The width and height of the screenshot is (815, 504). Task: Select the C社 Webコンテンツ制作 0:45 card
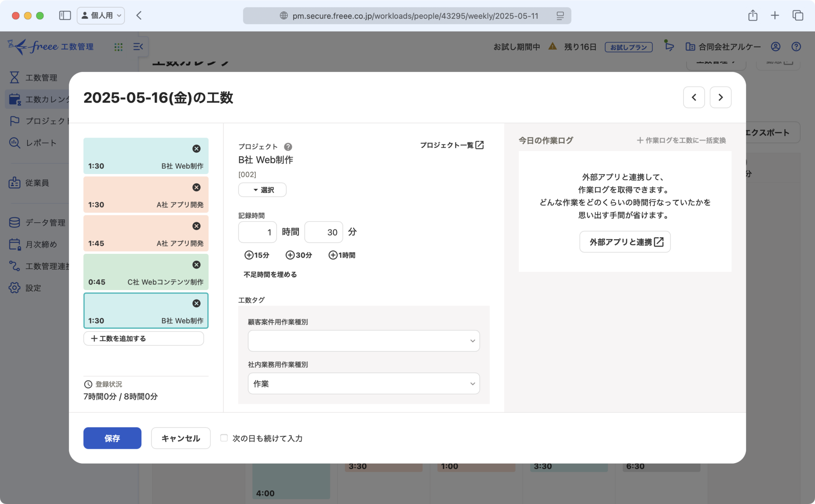point(146,272)
